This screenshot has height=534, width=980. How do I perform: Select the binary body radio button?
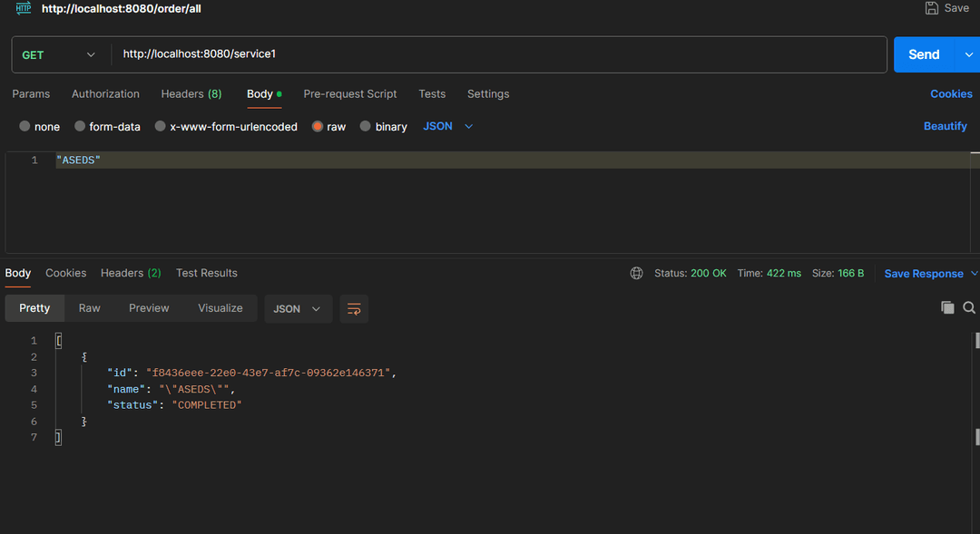(x=366, y=127)
